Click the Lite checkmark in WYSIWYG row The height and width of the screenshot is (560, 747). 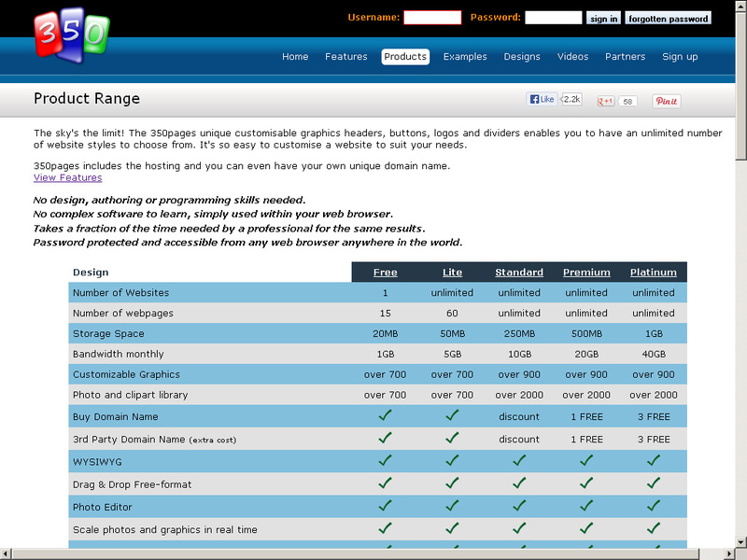tap(452, 460)
